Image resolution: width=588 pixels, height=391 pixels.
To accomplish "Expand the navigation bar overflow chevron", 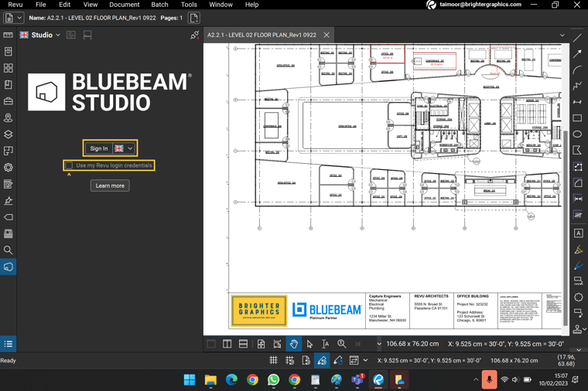I will [x=579, y=350].
